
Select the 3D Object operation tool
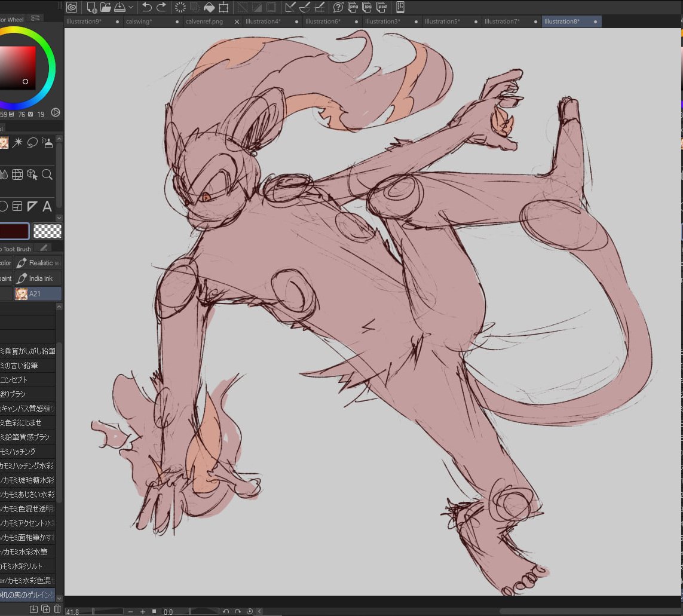pyautogui.click(x=32, y=174)
